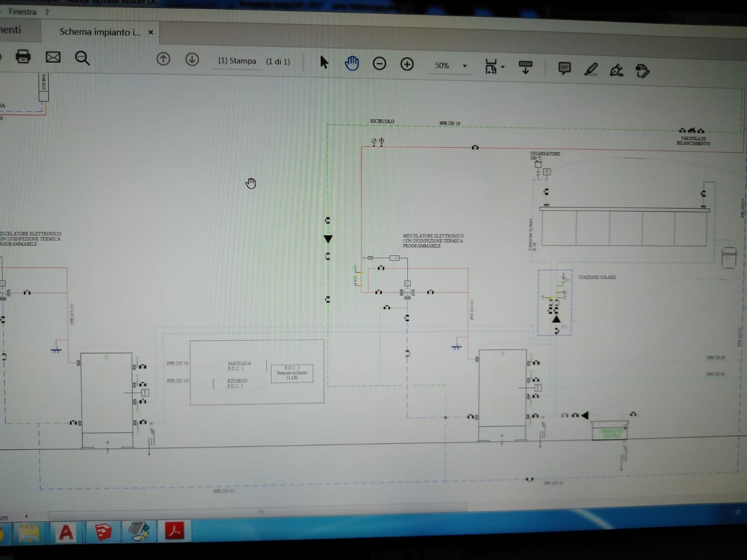Toggle the Highlight text pen tool

pos(591,70)
